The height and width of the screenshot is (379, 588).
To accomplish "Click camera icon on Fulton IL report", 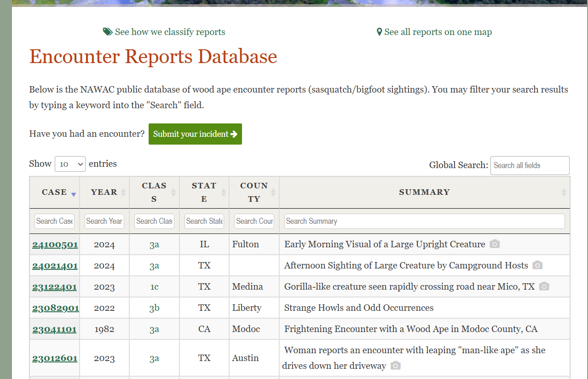I will (x=495, y=244).
